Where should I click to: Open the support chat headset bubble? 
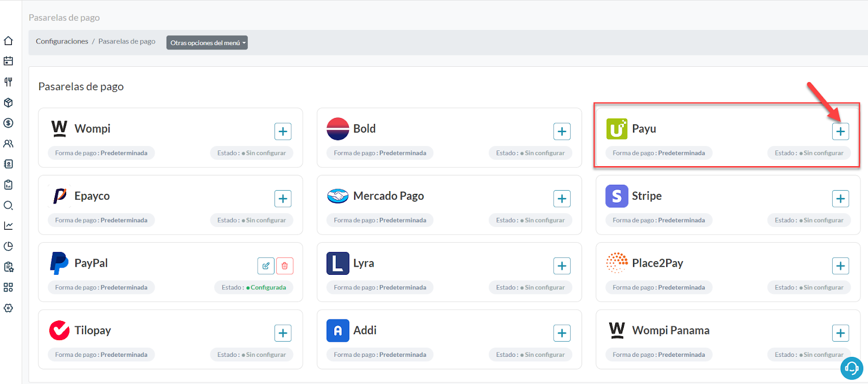tap(851, 368)
